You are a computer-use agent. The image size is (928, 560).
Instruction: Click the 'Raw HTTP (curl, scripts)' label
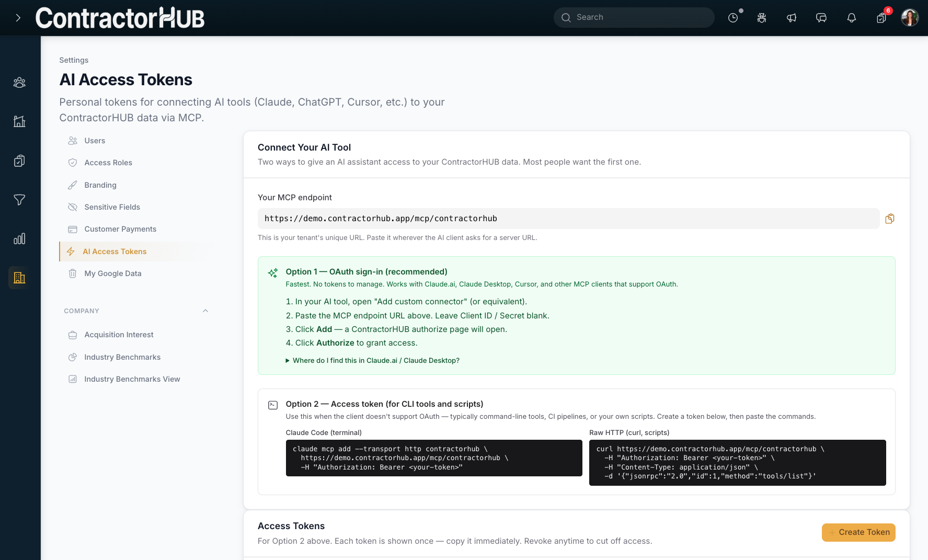(629, 432)
